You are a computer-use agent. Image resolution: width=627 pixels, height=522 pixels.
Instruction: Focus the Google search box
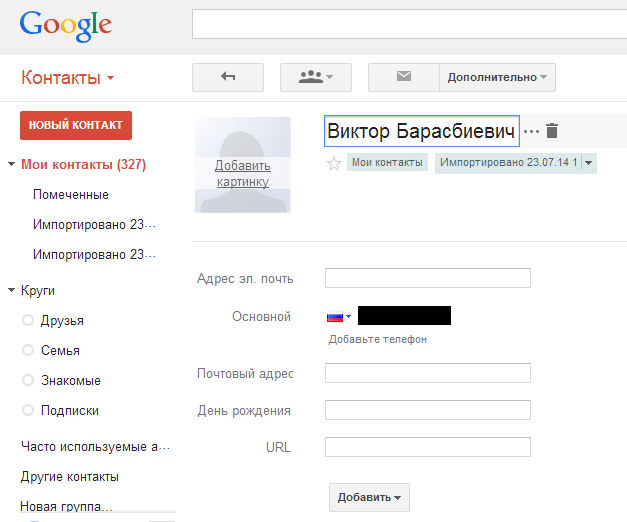click(409, 24)
